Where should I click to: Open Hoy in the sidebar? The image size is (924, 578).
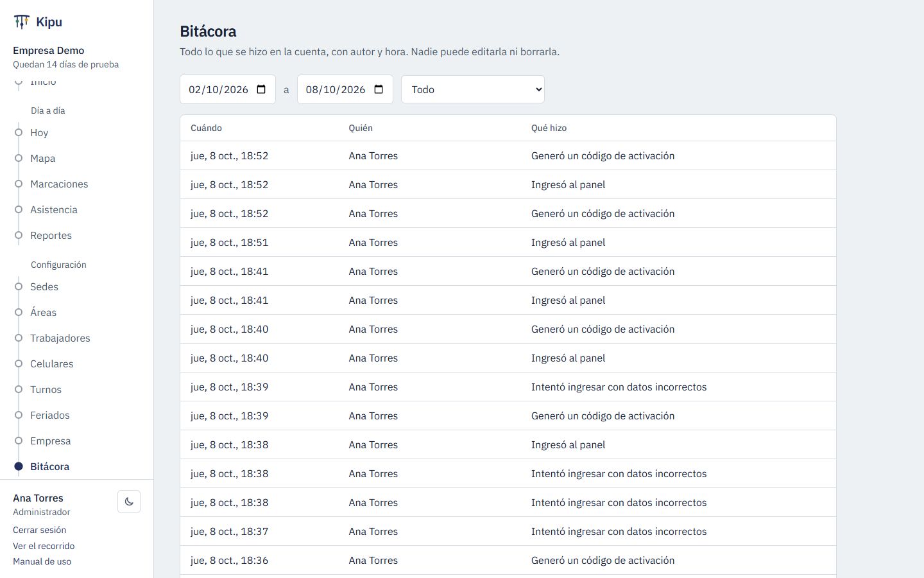(39, 132)
